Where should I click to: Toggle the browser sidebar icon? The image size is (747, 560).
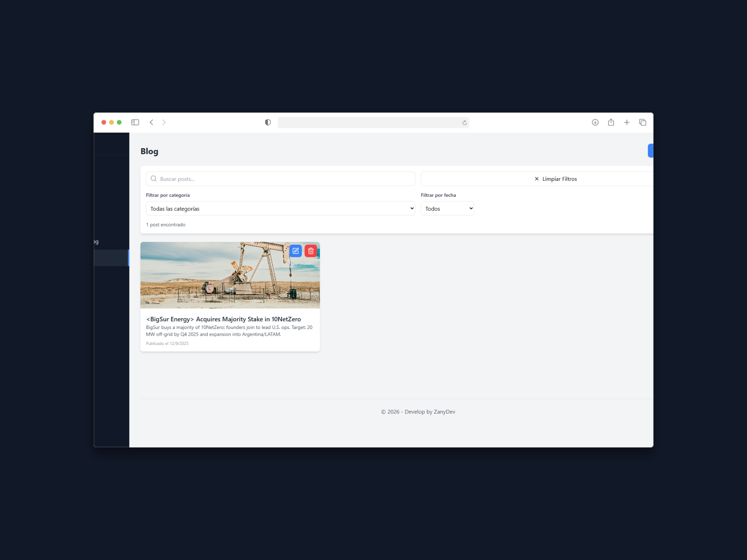coord(135,122)
